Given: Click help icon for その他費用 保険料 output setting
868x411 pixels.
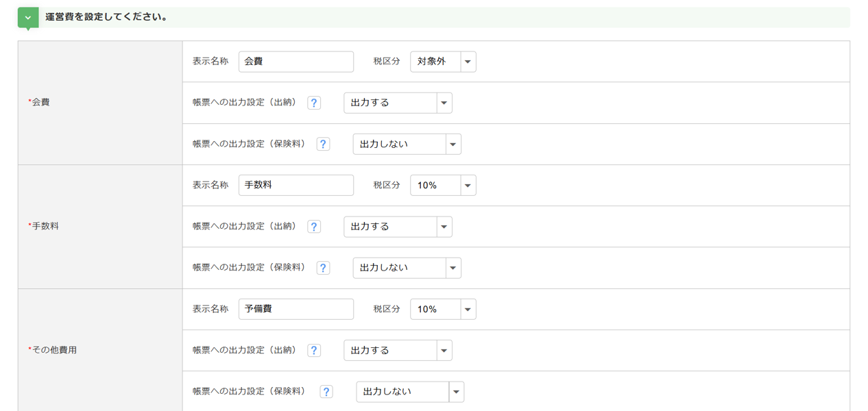Looking at the screenshot, I should (326, 392).
